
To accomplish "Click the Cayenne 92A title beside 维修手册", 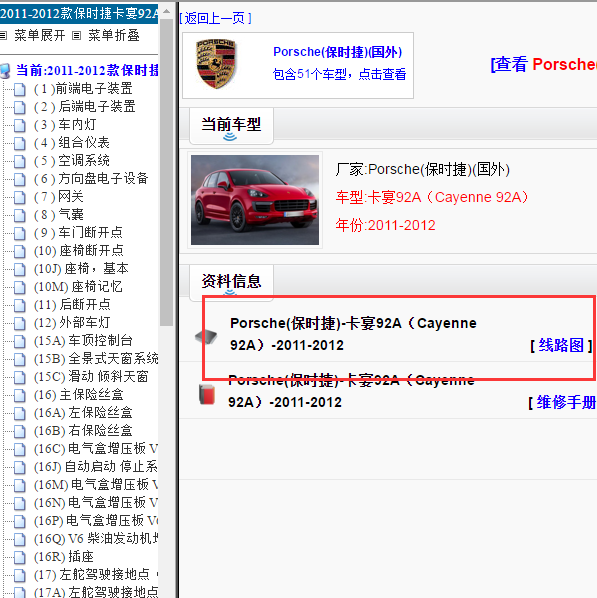I will pyautogui.click(x=351, y=391).
